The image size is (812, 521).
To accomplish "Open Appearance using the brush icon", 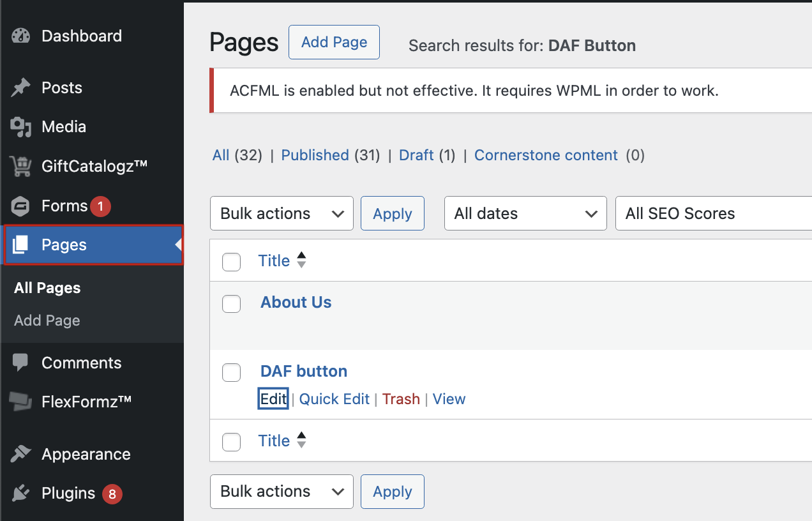I will click(x=20, y=453).
